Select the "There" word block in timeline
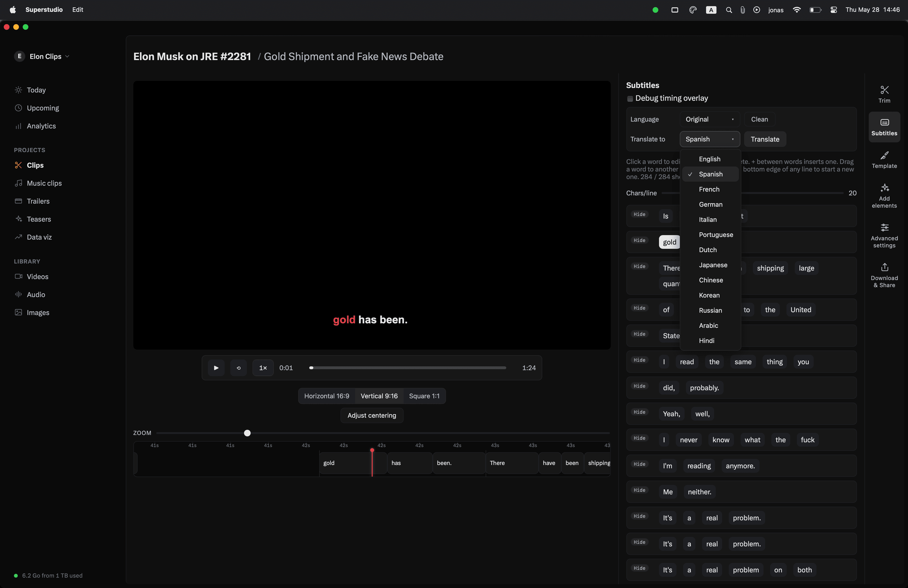 512,463
